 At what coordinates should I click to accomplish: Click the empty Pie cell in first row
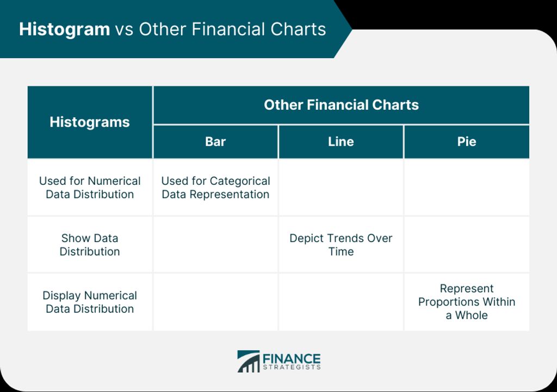coord(467,188)
